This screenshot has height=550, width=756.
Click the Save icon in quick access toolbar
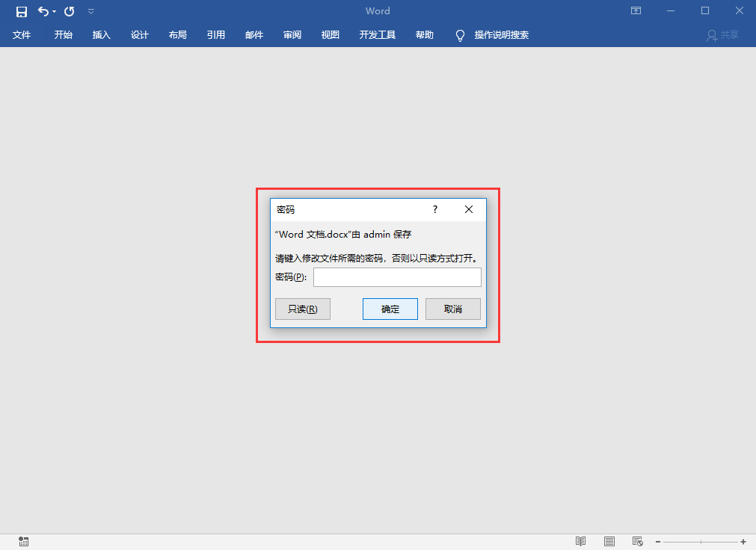coord(21,11)
